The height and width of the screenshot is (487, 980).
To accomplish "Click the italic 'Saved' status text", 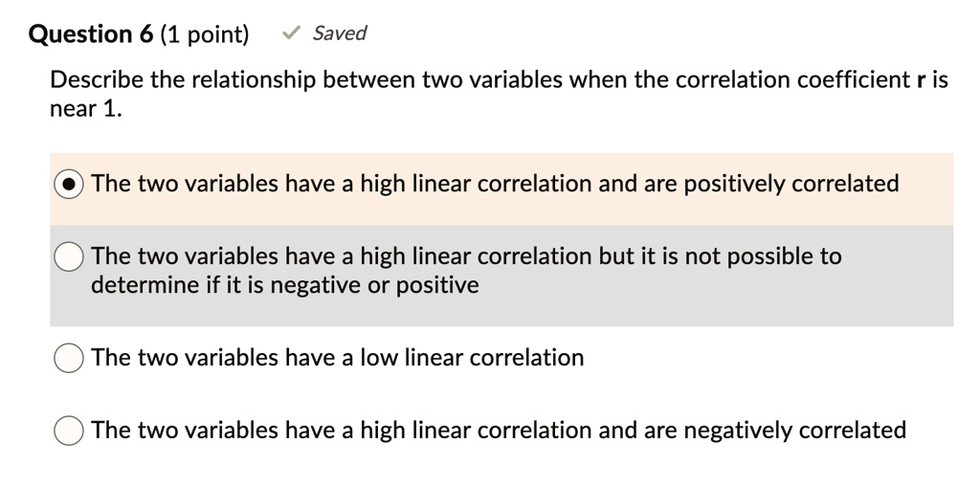I will pos(340,33).
